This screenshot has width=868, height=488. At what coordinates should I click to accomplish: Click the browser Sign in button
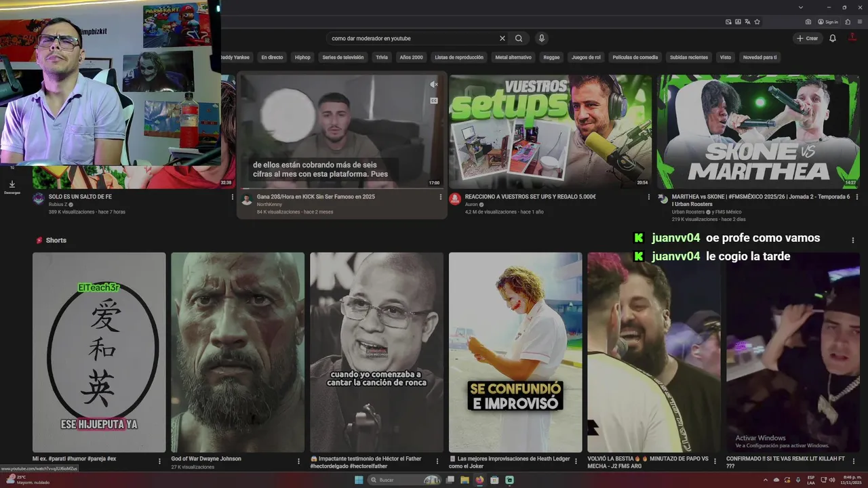click(828, 22)
